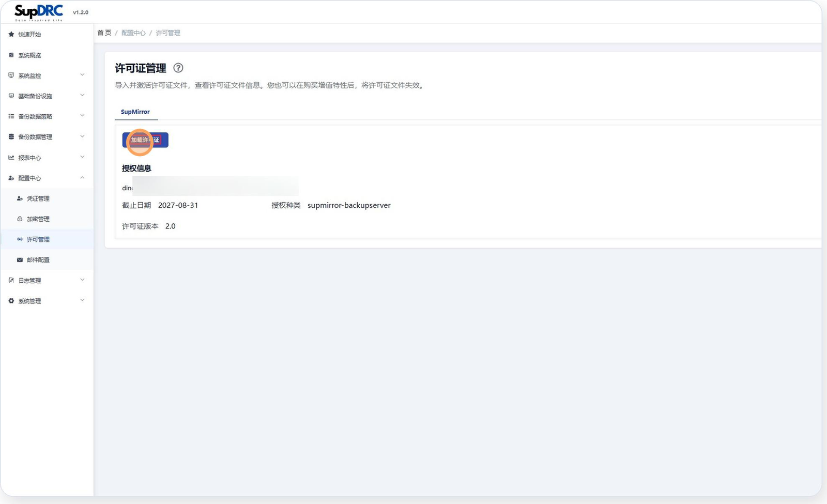The height and width of the screenshot is (504, 827).
Task: Click 配置中心 in the breadcrumb
Action: (133, 33)
